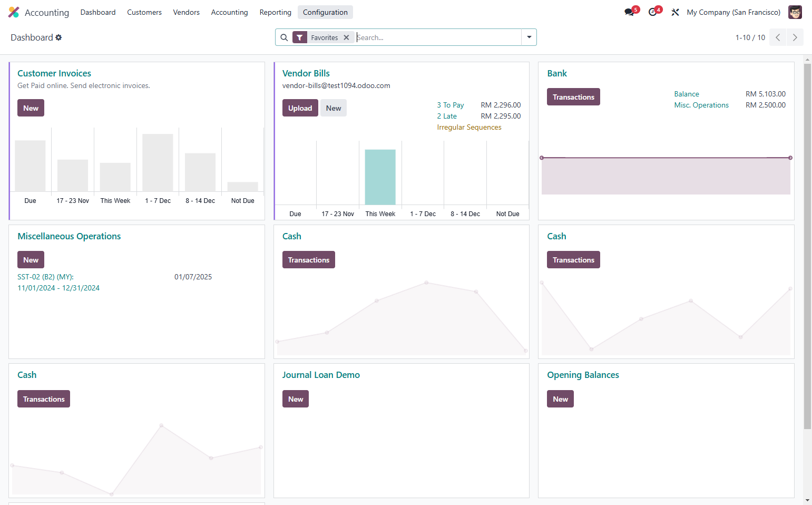Image resolution: width=812 pixels, height=505 pixels.
Task: Switch company via My Company (San Francisco)
Action: coord(733,12)
